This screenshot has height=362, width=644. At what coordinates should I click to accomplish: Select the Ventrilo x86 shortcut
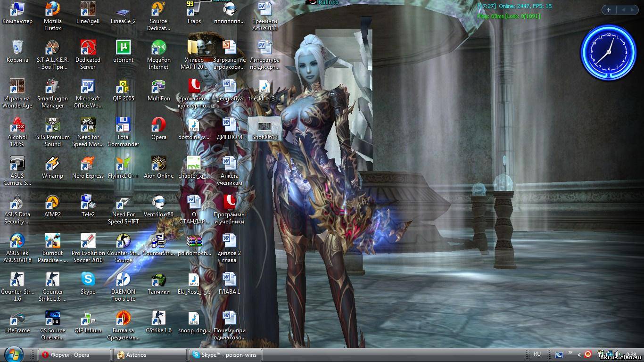(158, 203)
